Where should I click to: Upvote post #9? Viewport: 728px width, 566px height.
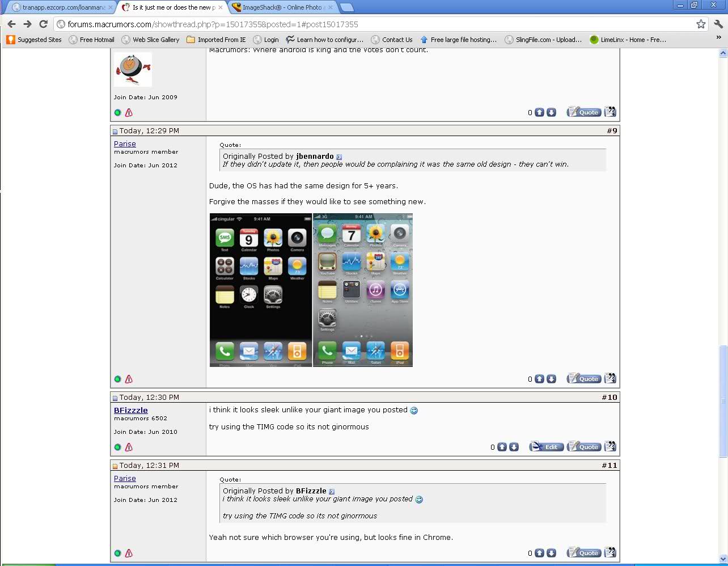pyautogui.click(x=540, y=379)
